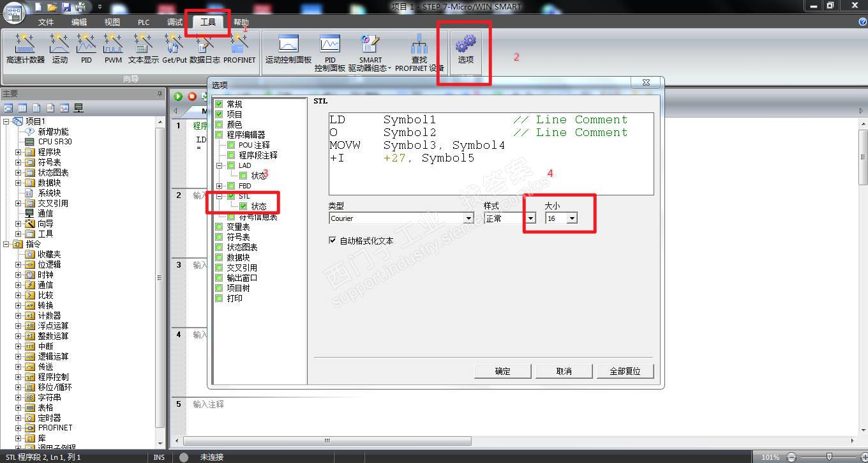Save project with the floppy disk icon

click(x=66, y=7)
